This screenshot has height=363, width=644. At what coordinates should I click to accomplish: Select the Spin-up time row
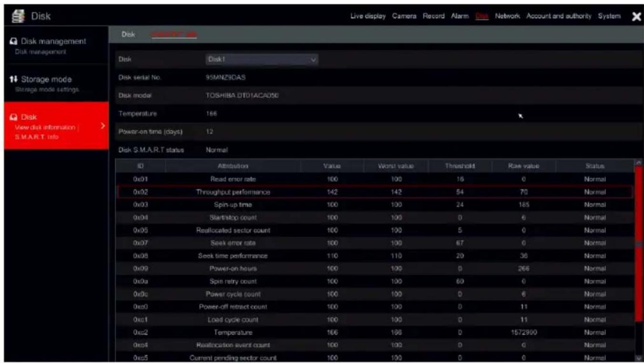click(375, 205)
